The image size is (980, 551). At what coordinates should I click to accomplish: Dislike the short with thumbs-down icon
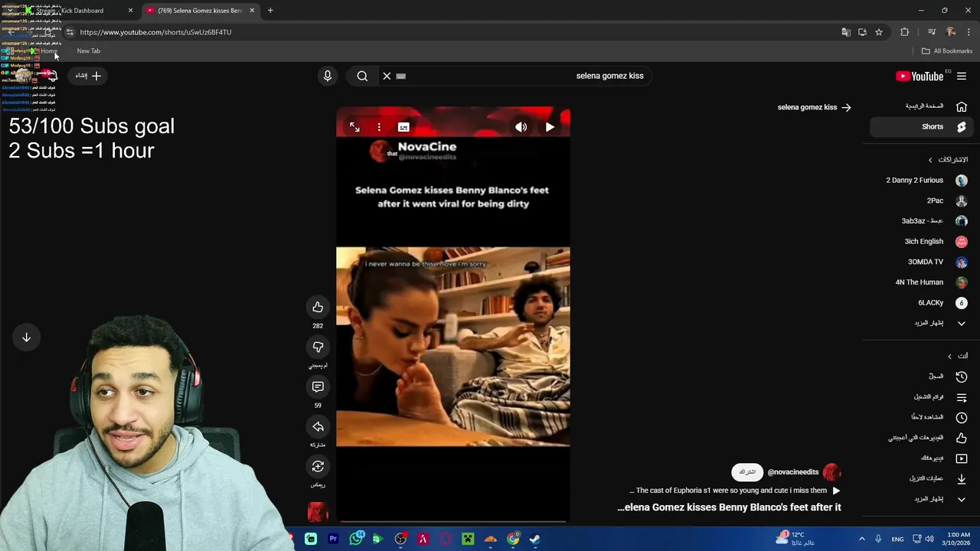coord(318,347)
